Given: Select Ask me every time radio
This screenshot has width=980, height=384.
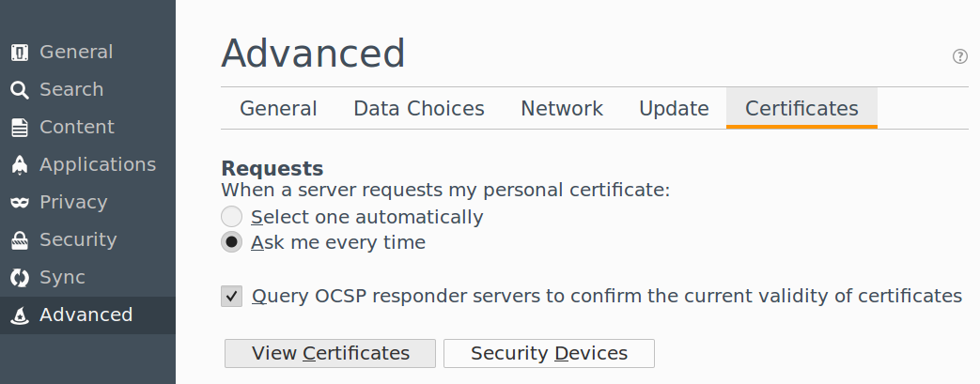Looking at the screenshot, I should click(231, 242).
